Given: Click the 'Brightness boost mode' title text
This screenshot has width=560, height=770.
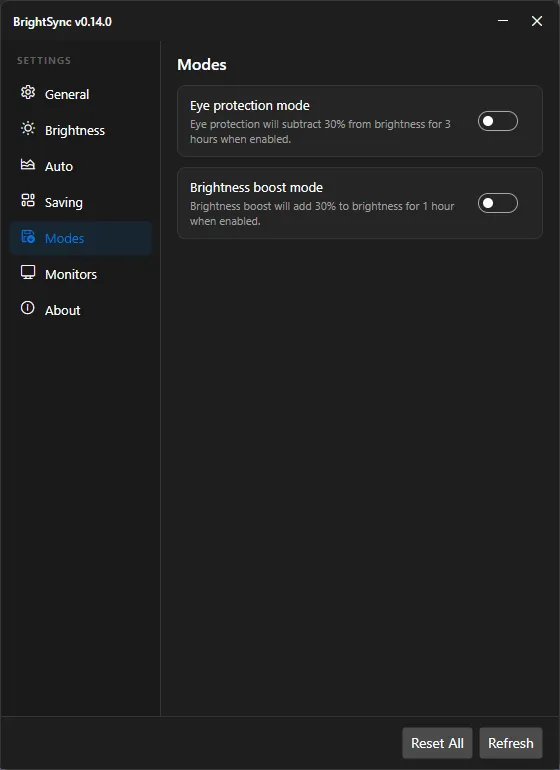Looking at the screenshot, I should tap(256, 188).
